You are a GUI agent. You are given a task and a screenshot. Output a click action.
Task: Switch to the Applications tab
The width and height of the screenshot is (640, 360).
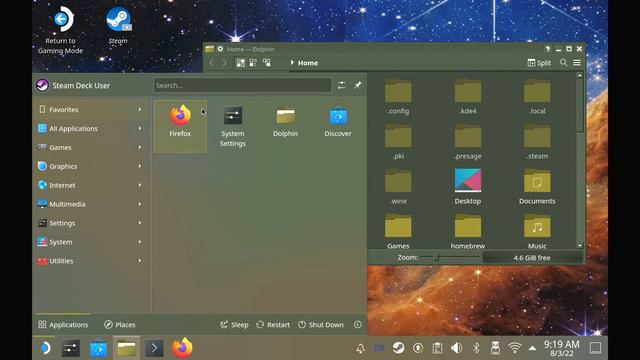[63, 324]
